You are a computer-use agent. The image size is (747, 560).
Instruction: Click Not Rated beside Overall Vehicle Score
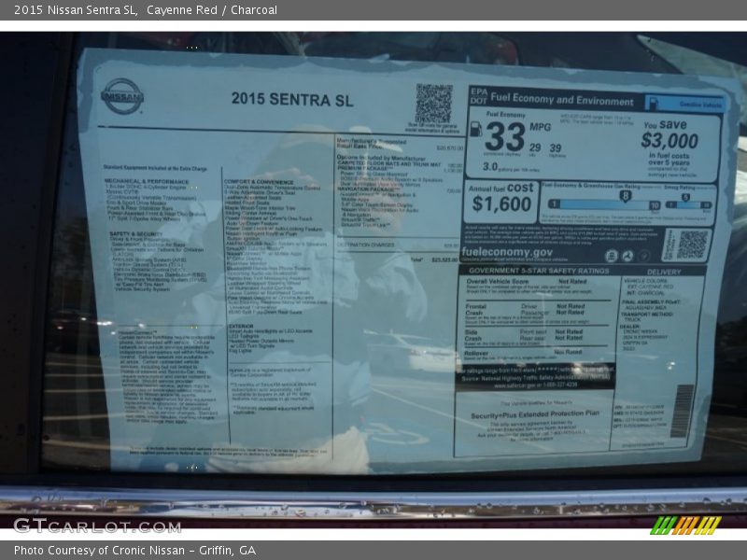tap(572, 282)
